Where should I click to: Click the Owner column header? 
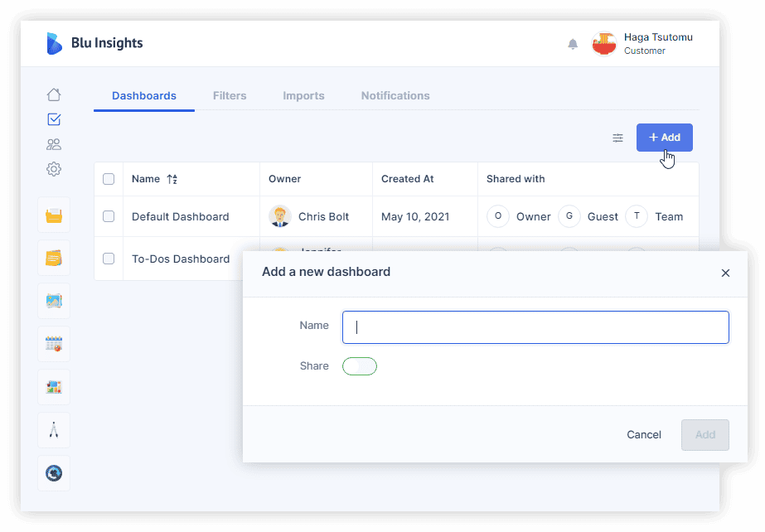284,179
